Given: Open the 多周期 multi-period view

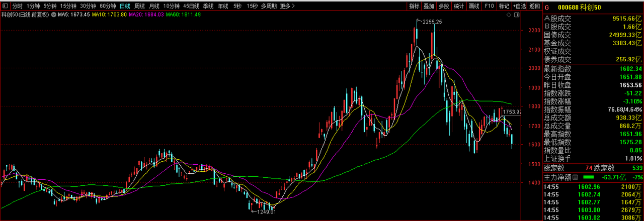Looking at the screenshot, I should pyautogui.click(x=269, y=6).
